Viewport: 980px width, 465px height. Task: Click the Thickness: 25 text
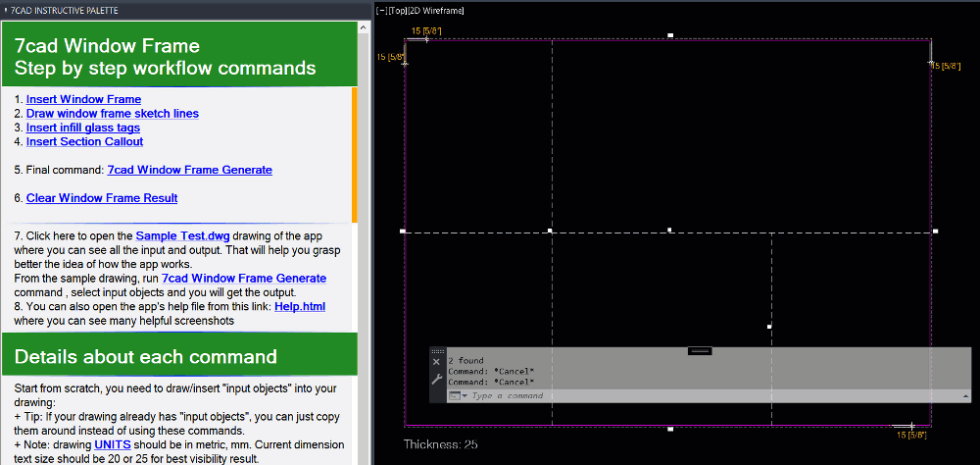pos(441,444)
